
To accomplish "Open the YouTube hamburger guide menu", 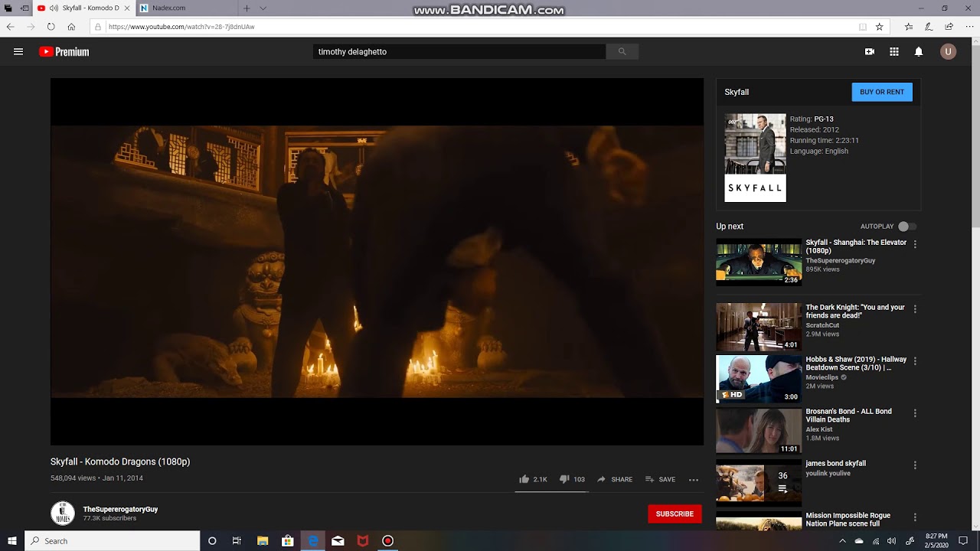I will click(x=18, y=52).
